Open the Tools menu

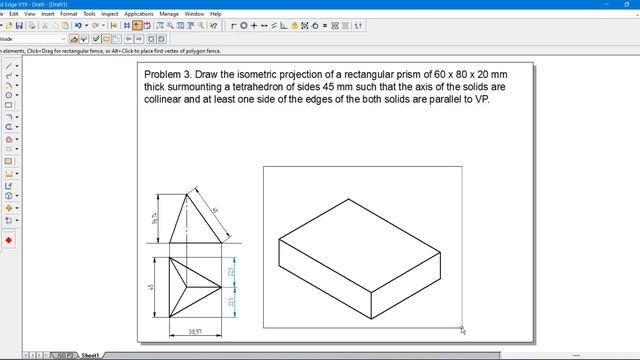89,14
